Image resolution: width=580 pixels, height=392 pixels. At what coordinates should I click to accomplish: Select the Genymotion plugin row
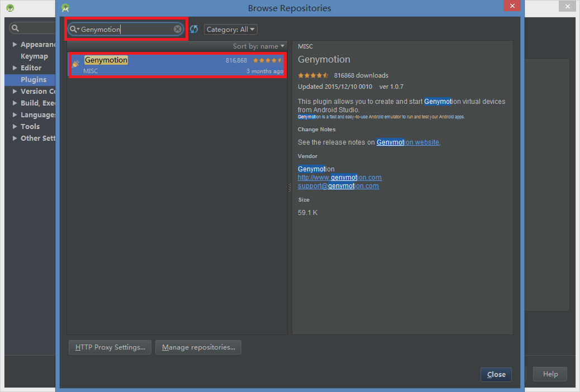point(177,65)
